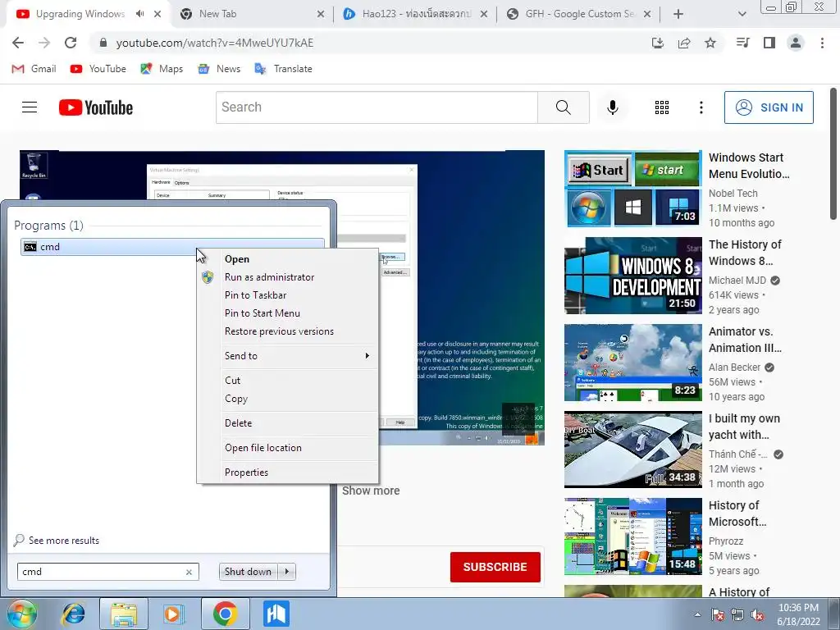
Task: Go back with the browser back arrow
Action: 18,43
